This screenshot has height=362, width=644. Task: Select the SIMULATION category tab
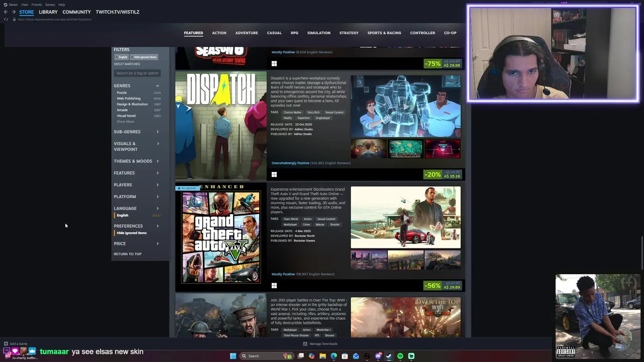tap(319, 33)
